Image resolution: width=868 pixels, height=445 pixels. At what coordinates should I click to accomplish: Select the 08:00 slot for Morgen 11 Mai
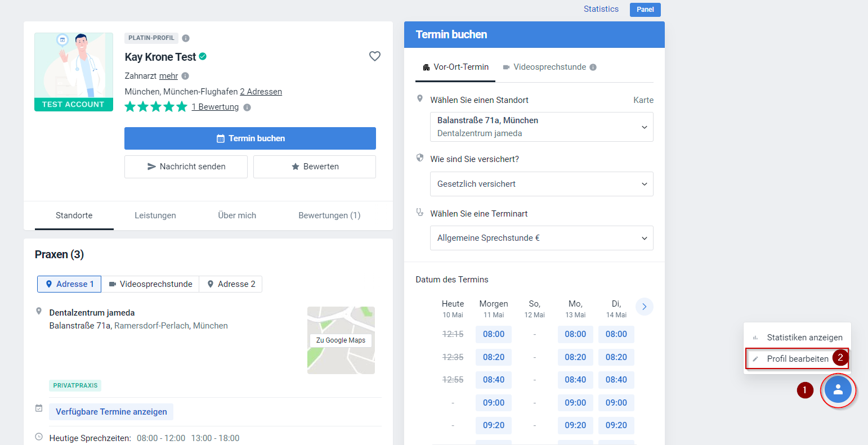(x=493, y=334)
